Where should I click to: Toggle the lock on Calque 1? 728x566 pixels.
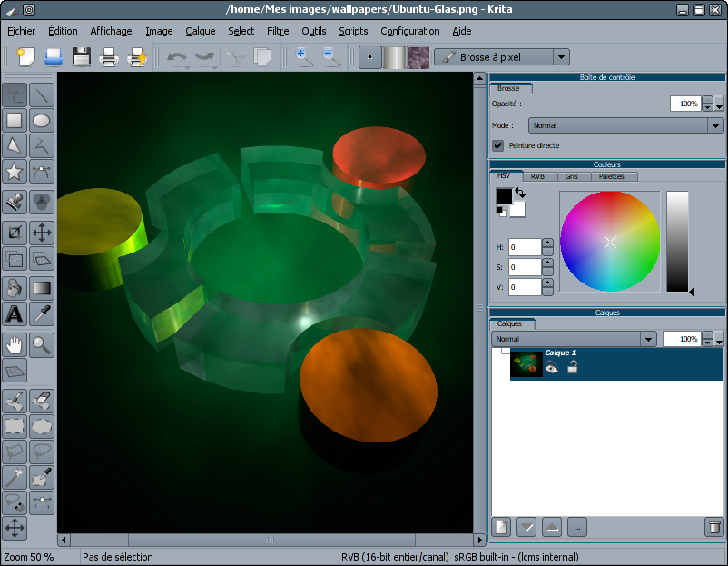[x=573, y=367]
